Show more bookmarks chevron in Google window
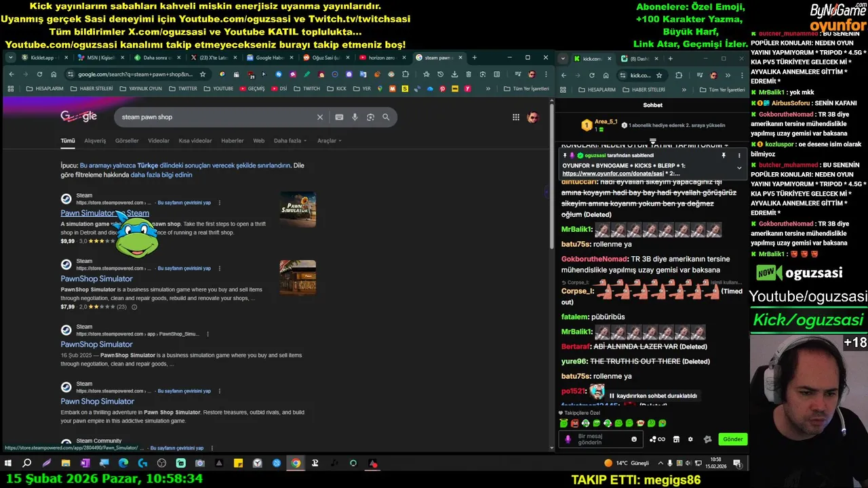868x488 pixels. click(488, 89)
